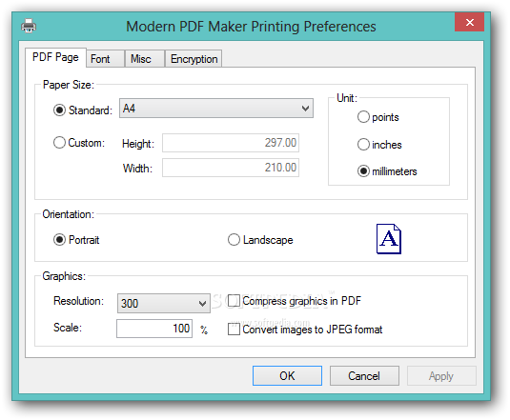Click the 'Resolution:' label
This screenshot has height=420, width=510.
click(79, 301)
